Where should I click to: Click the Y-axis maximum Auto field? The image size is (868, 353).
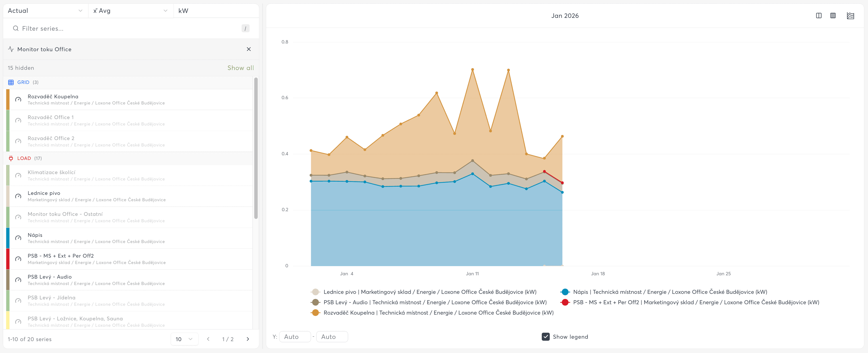pyautogui.click(x=332, y=337)
